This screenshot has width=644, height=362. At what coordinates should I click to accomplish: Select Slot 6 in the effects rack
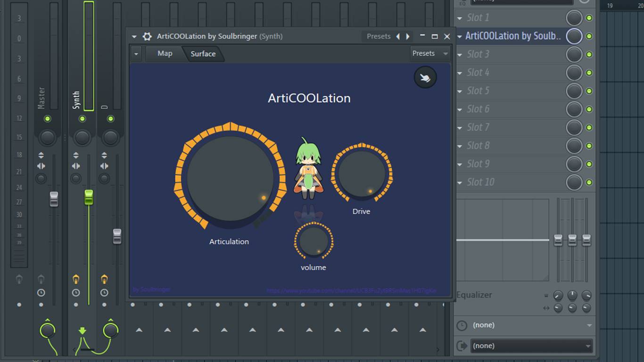478,109
